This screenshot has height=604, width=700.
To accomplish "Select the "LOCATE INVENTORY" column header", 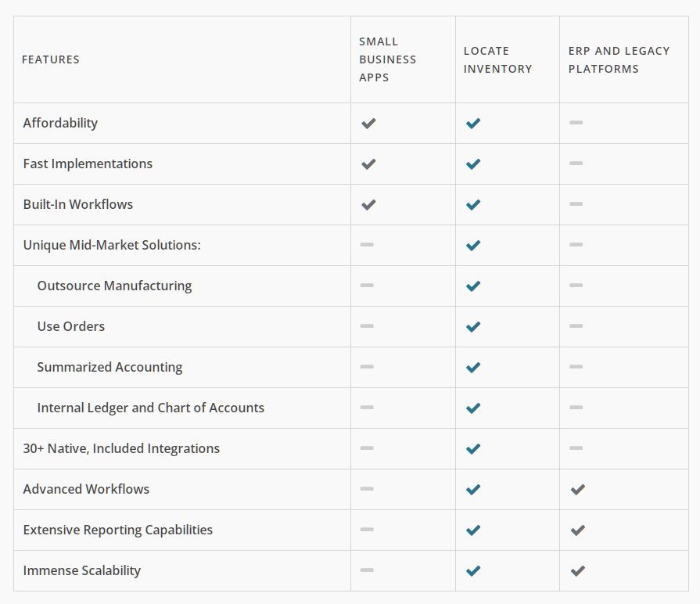I will [497, 59].
